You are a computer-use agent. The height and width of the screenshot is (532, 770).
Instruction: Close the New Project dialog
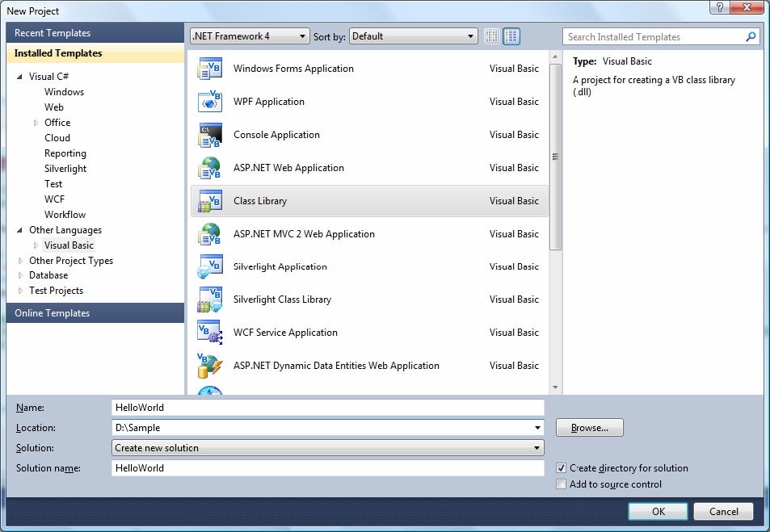coord(747,7)
